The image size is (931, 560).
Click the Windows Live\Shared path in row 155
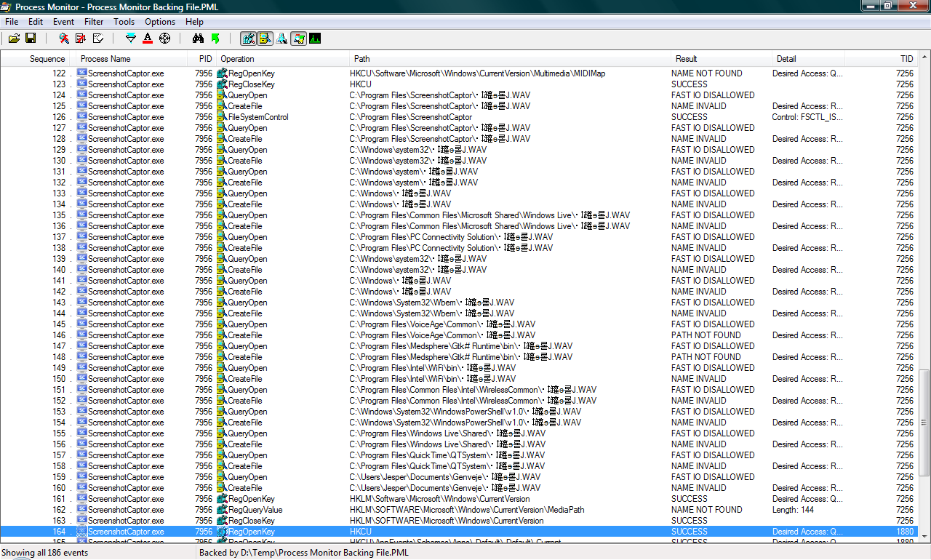(x=448, y=433)
